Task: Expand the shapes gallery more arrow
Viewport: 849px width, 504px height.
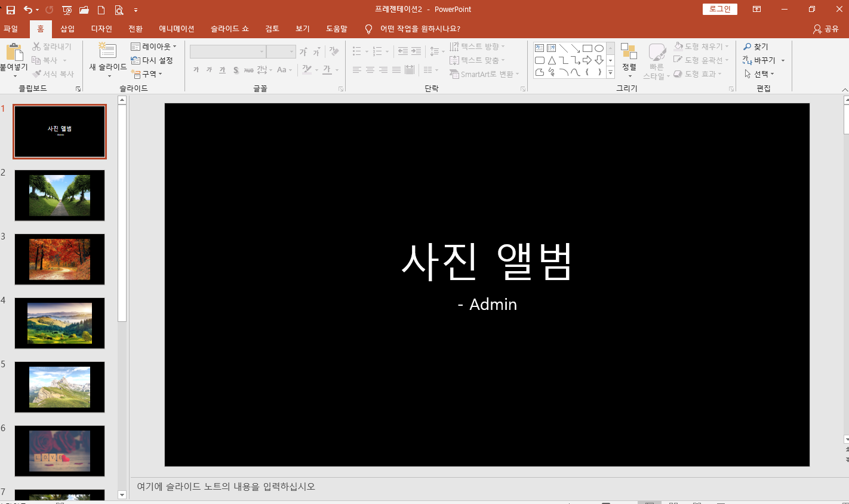Action: pos(610,73)
